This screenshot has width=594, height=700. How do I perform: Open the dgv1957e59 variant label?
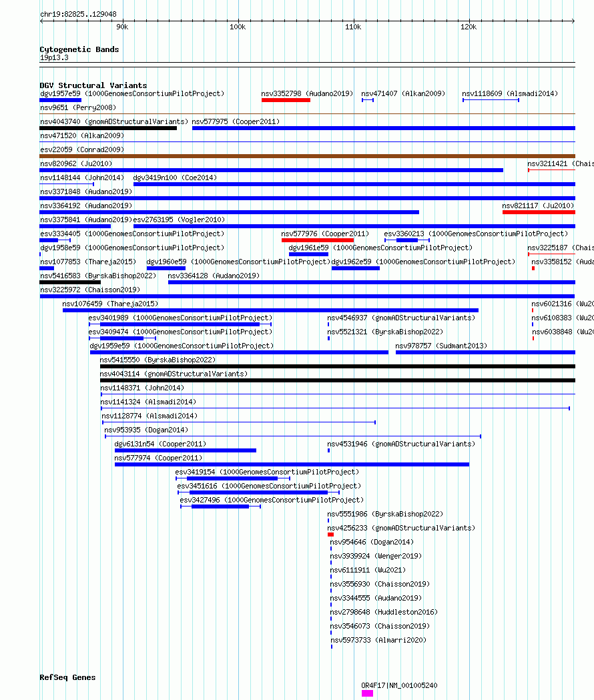click(x=132, y=93)
